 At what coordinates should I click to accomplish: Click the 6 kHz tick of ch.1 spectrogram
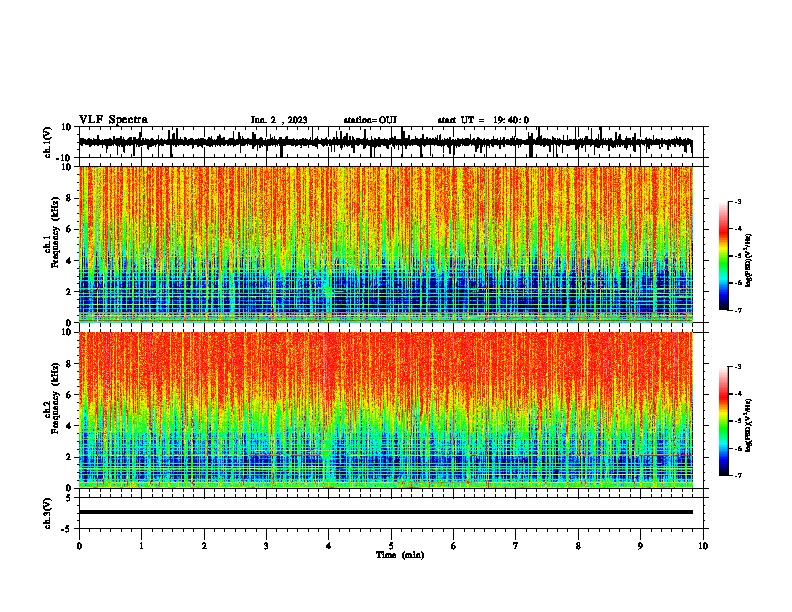(69, 229)
